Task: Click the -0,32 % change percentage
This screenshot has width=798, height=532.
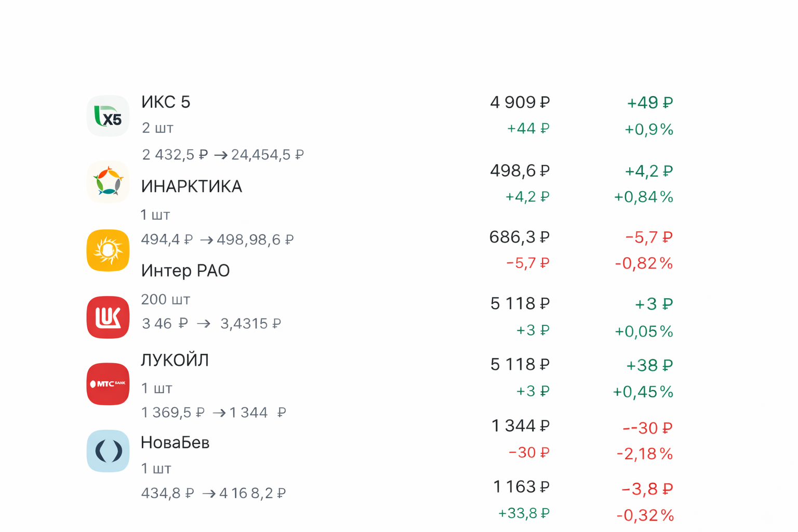Action: pos(645,515)
